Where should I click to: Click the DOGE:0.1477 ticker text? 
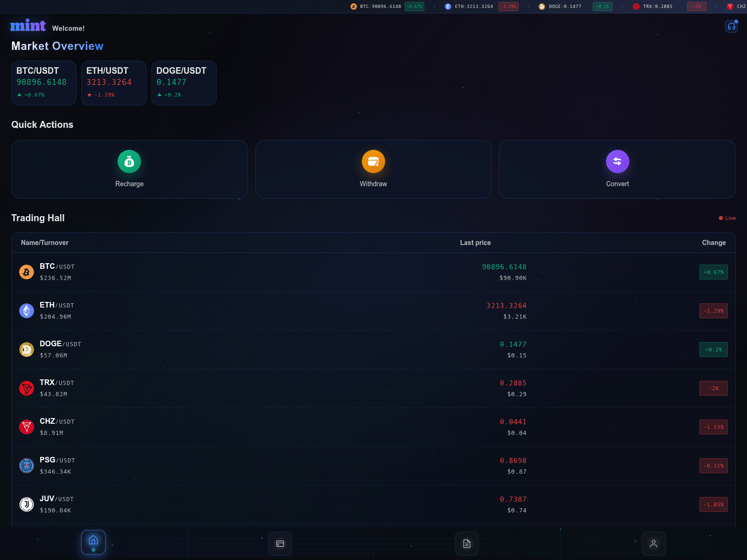[565, 7]
